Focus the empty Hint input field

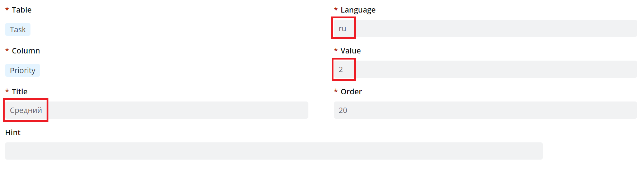(274, 151)
